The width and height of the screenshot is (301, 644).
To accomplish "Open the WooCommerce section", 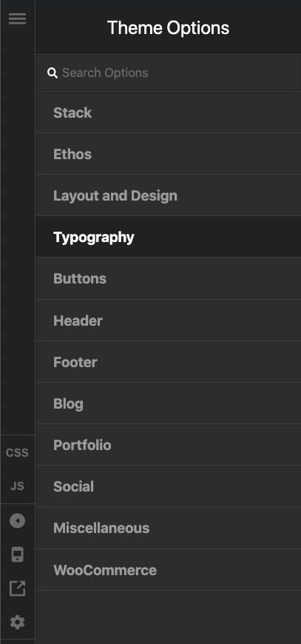I will coord(168,570).
